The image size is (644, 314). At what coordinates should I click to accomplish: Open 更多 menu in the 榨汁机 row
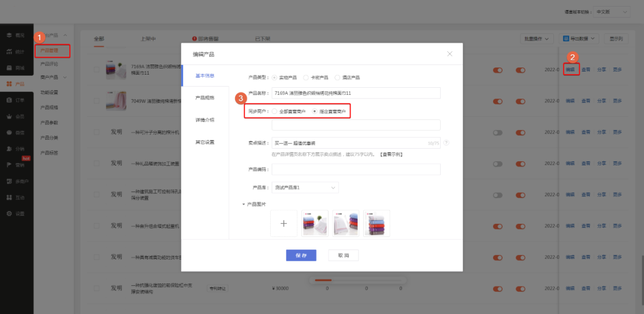click(x=617, y=132)
